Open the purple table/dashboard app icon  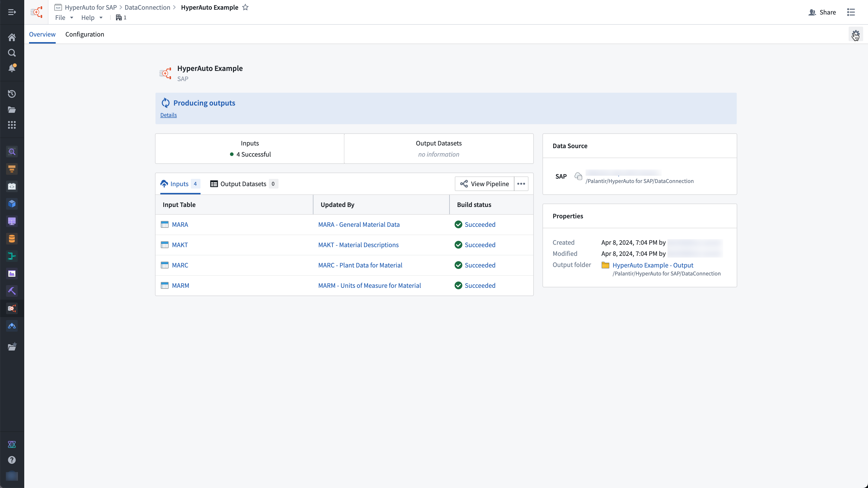coord(12,221)
